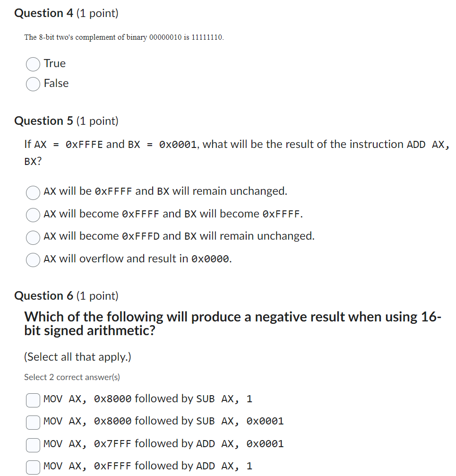Choose 'AX will become 0xFFFD and BX will remain unchanged'
The image size is (456, 476).
tap(33, 238)
